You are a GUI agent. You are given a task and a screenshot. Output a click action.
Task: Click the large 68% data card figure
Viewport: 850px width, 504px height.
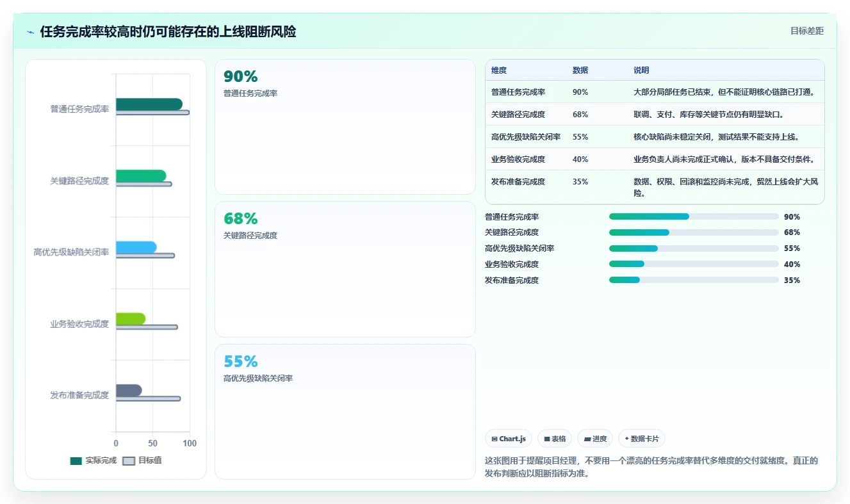241,219
